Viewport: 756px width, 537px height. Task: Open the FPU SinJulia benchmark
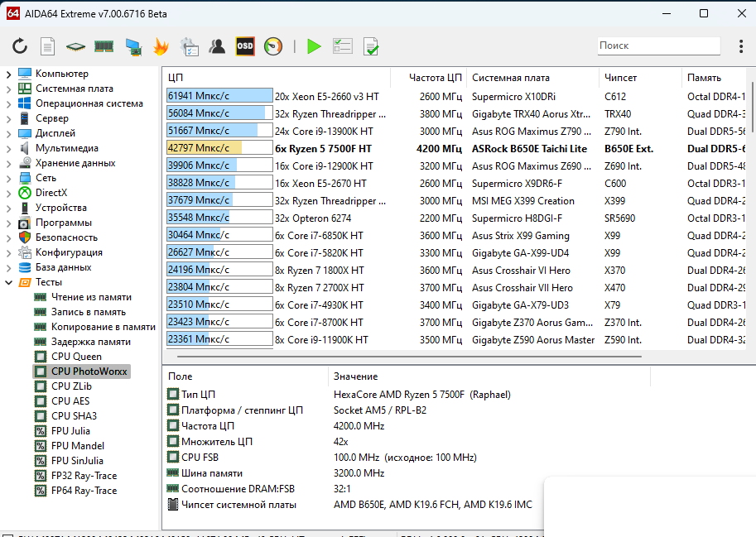pyautogui.click(x=77, y=461)
